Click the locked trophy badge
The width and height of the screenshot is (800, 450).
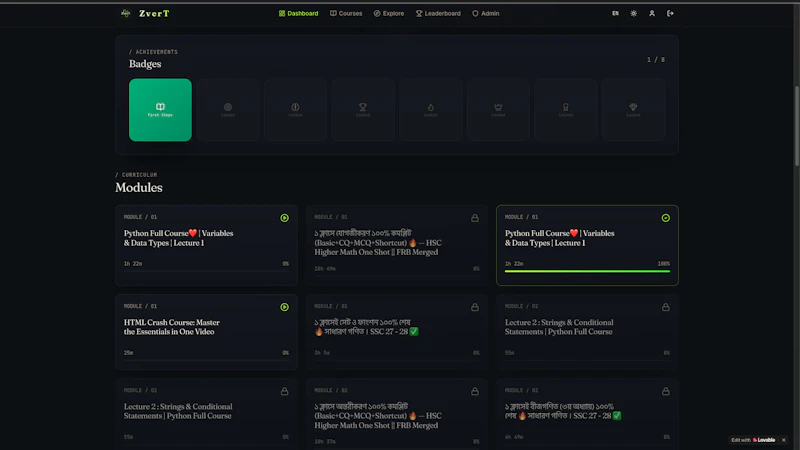pyautogui.click(x=363, y=110)
